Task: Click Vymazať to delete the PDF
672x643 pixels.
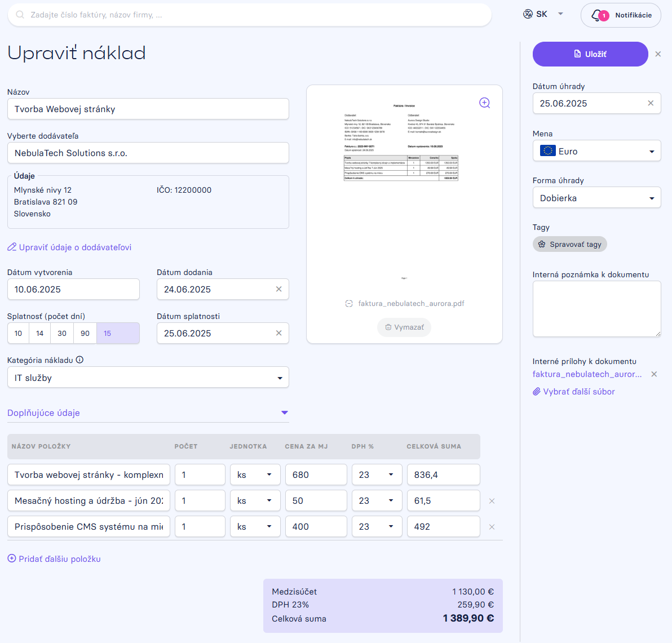Action: (404, 327)
